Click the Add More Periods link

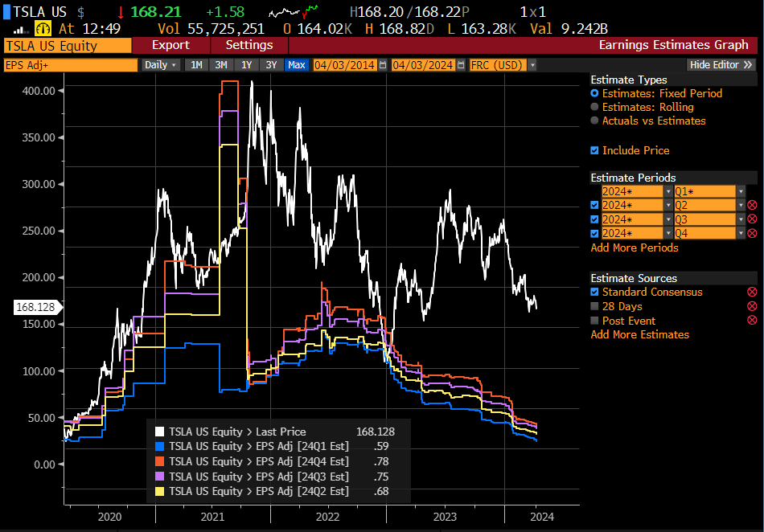(634, 248)
